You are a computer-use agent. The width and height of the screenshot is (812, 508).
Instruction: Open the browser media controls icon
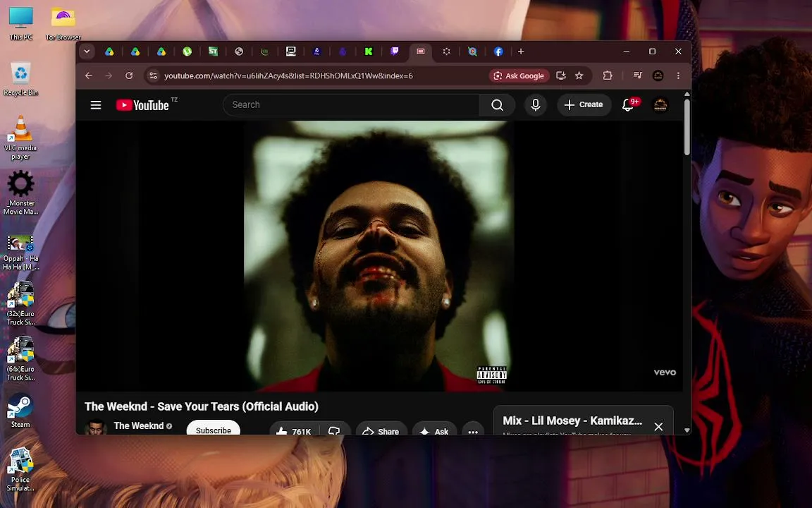tap(637, 75)
